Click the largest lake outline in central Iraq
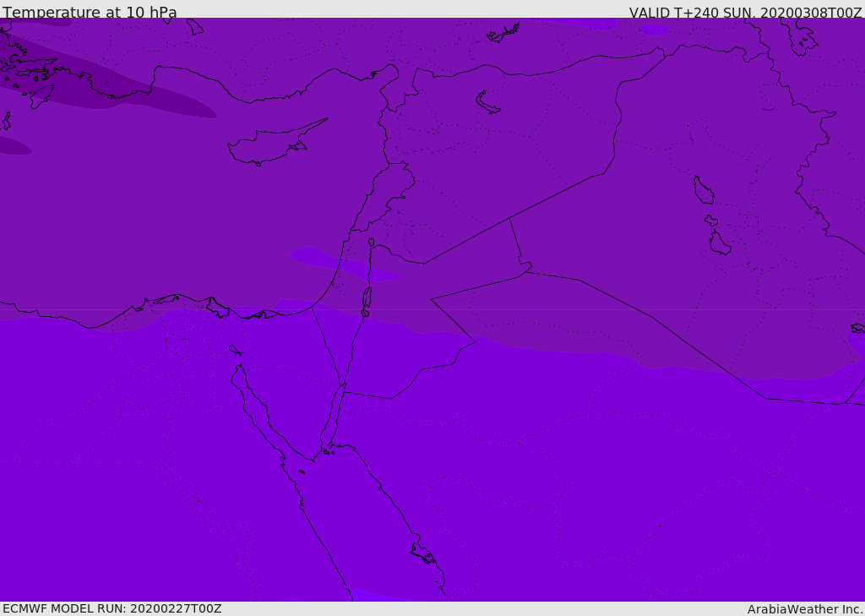 [x=703, y=191]
